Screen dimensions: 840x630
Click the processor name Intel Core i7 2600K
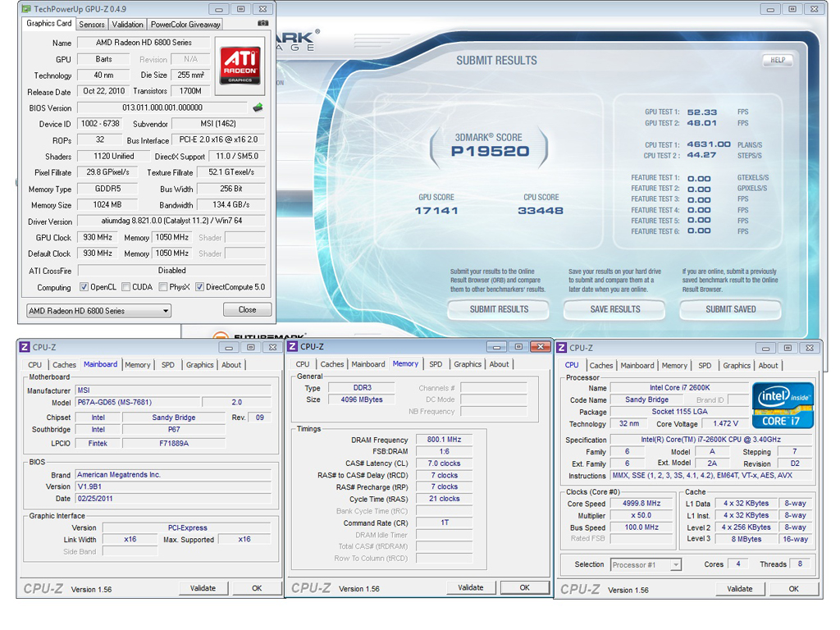[x=679, y=387]
